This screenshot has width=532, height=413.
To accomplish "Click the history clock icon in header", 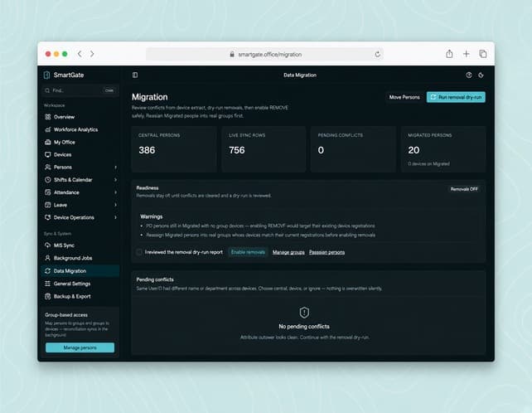I will (469, 75).
